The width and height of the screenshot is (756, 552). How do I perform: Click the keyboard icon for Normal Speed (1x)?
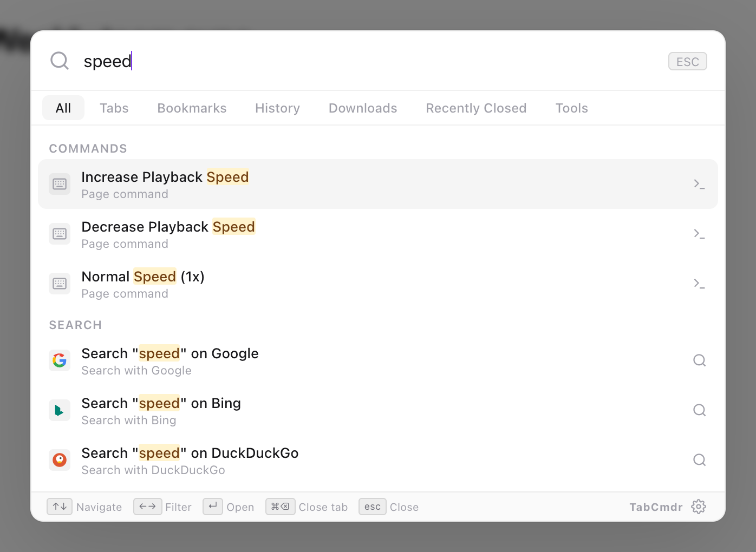click(60, 284)
